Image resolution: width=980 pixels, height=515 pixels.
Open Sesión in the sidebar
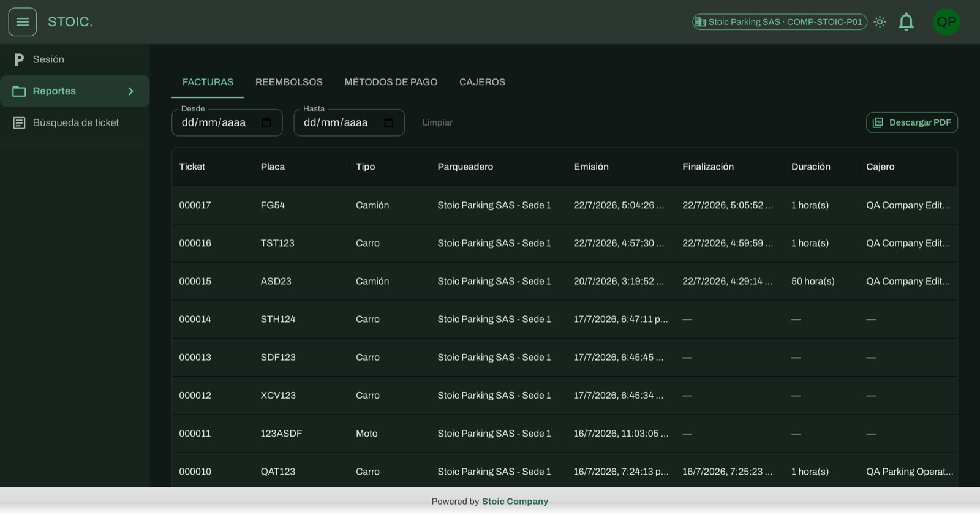point(75,59)
